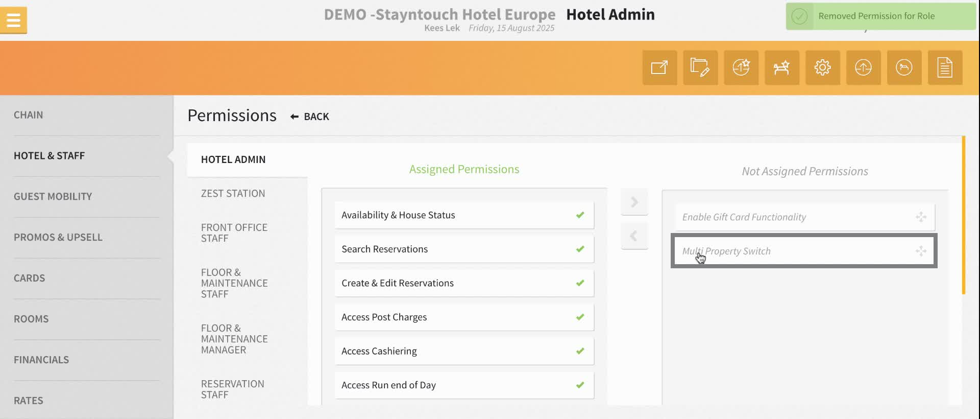Click the orange vertical scrollbar
This screenshot has height=419, width=980.
(x=964, y=215)
